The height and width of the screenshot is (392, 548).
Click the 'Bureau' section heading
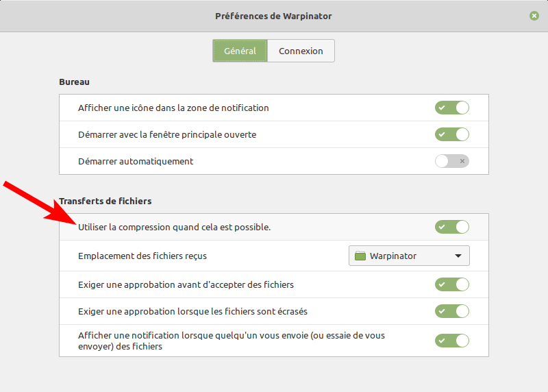74,82
